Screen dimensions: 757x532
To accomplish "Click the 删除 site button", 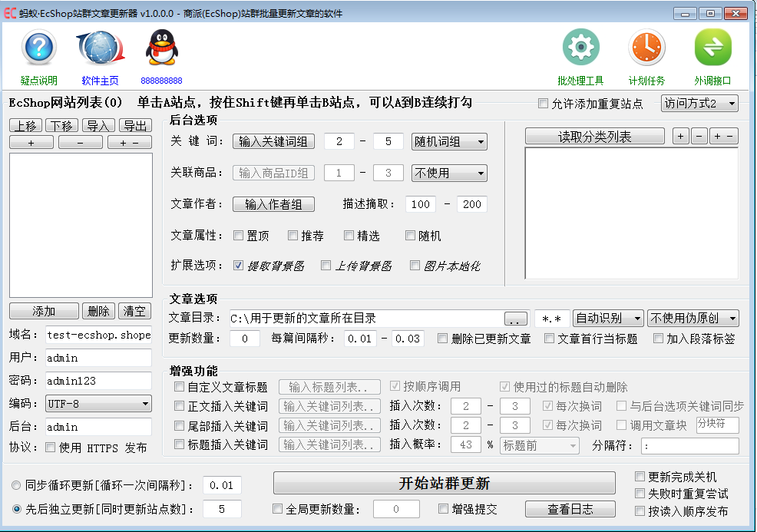I will (x=98, y=311).
